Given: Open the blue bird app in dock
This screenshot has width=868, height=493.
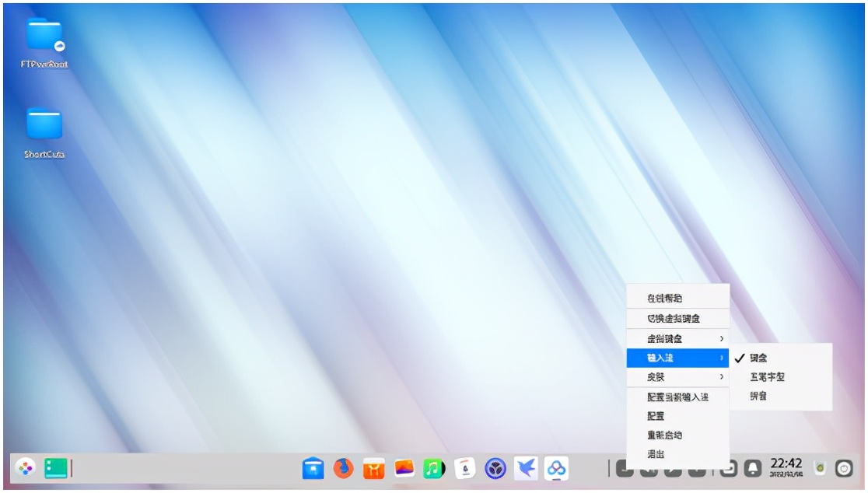Looking at the screenshot, I should coord(526,468).
